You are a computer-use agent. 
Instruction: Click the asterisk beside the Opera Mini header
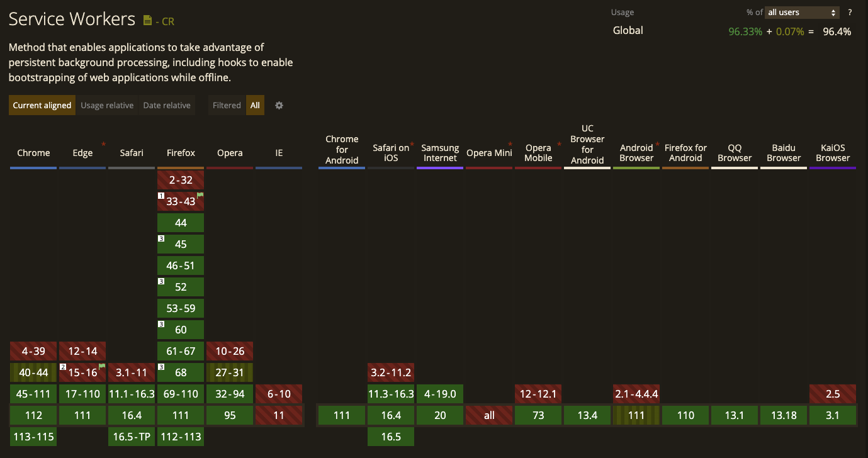tap(510, 143)
